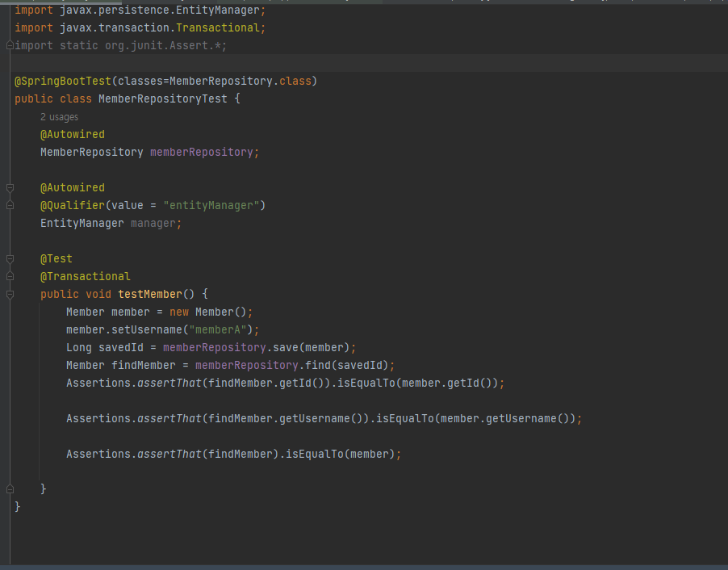Click the @Test annotation text
This screenshot has height=570, width=728.
coord(56,258)
